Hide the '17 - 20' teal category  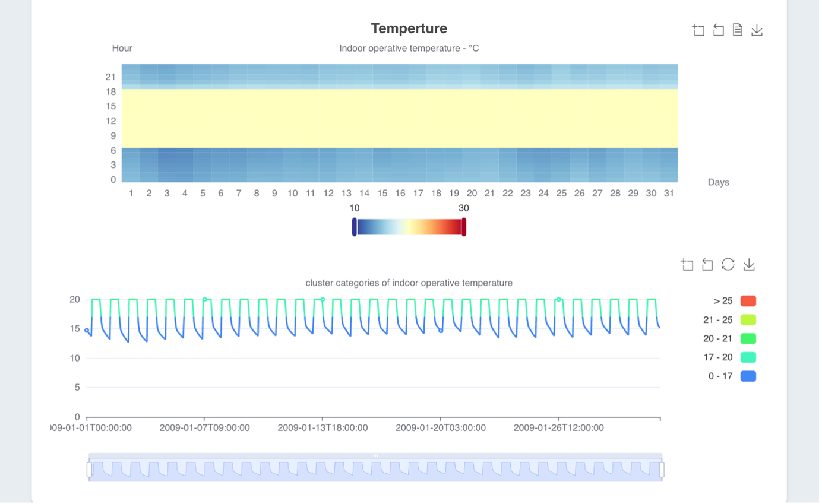[748, 357]
